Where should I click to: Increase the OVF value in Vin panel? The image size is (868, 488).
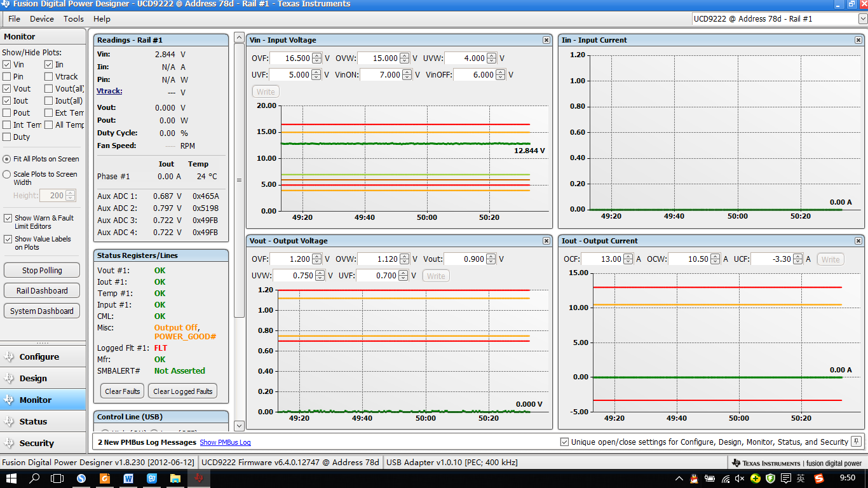[316, 56]
